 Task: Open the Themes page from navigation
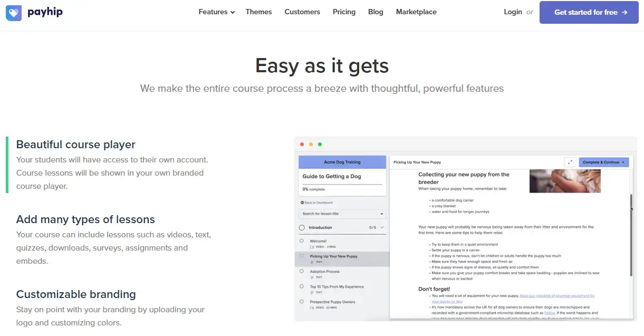pyautogui.click(x=258, y=12)
